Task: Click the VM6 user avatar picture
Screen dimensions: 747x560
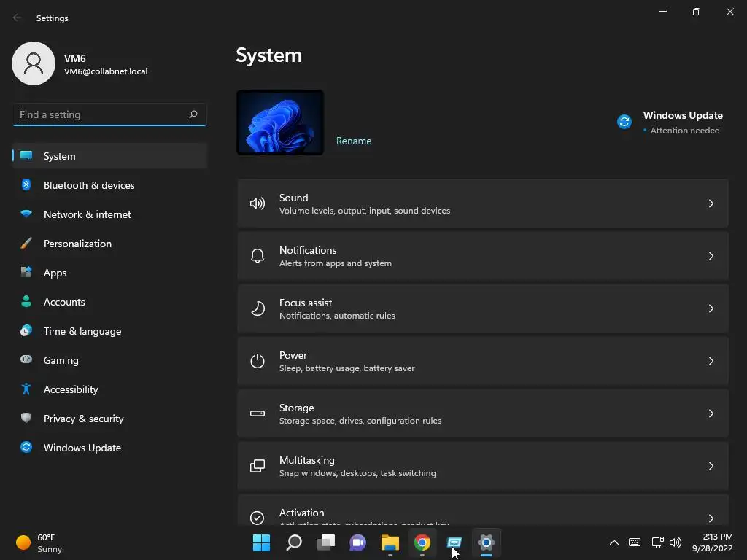Action: pos(34,63)
